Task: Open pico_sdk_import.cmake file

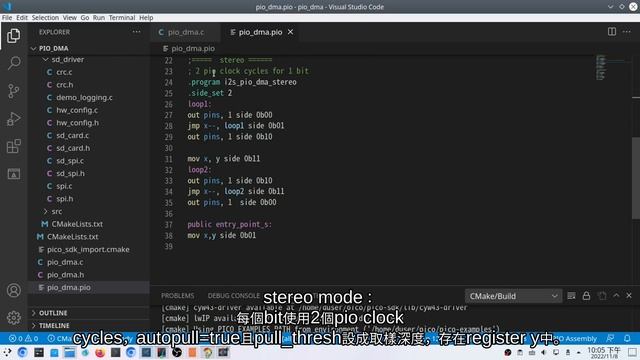Action: pos(88,249)
